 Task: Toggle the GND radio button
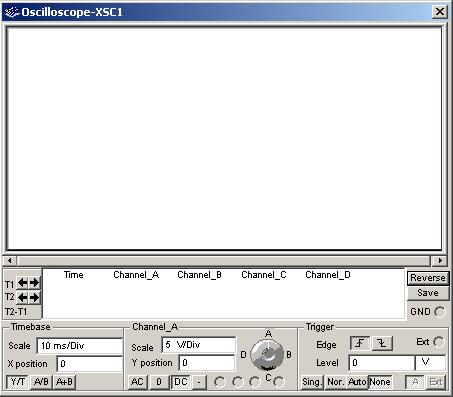440,312
